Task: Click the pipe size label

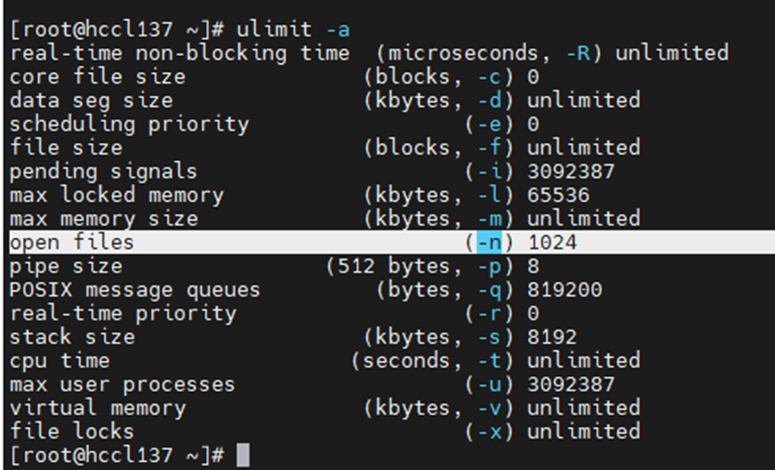Action: click(66, 266)
